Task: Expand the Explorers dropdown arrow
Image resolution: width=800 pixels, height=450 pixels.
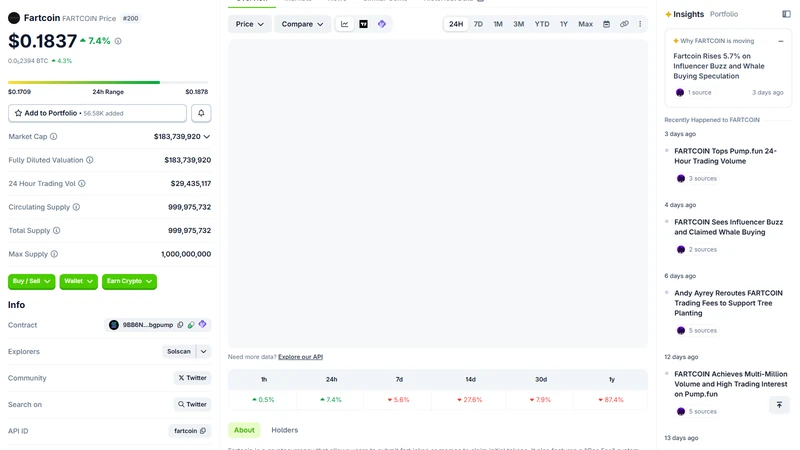Action: click(204, 352)
